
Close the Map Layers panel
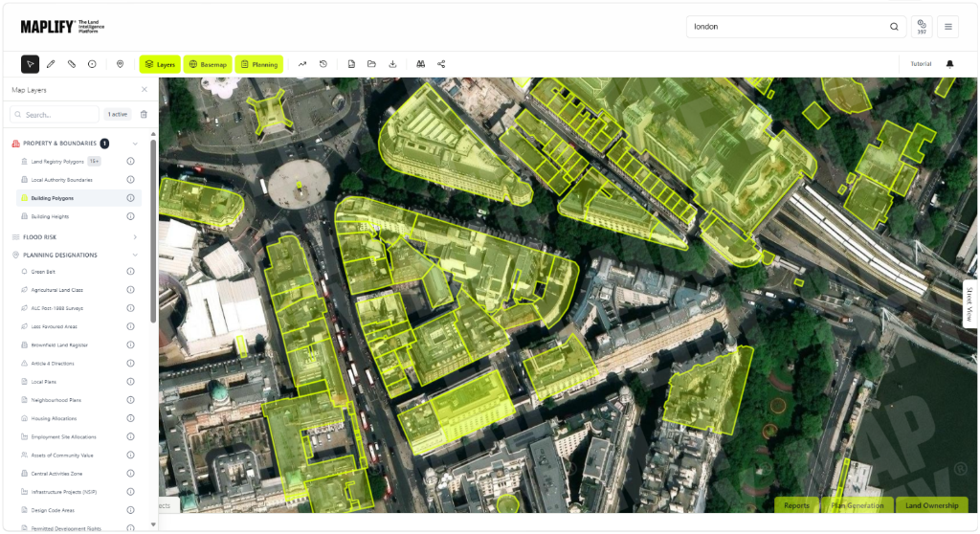(145, 90)
